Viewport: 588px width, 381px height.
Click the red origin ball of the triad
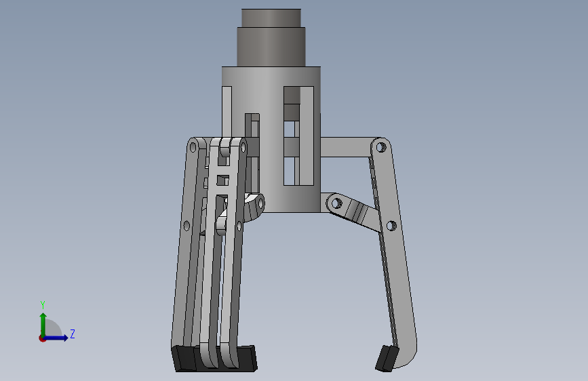click(42, 338)
